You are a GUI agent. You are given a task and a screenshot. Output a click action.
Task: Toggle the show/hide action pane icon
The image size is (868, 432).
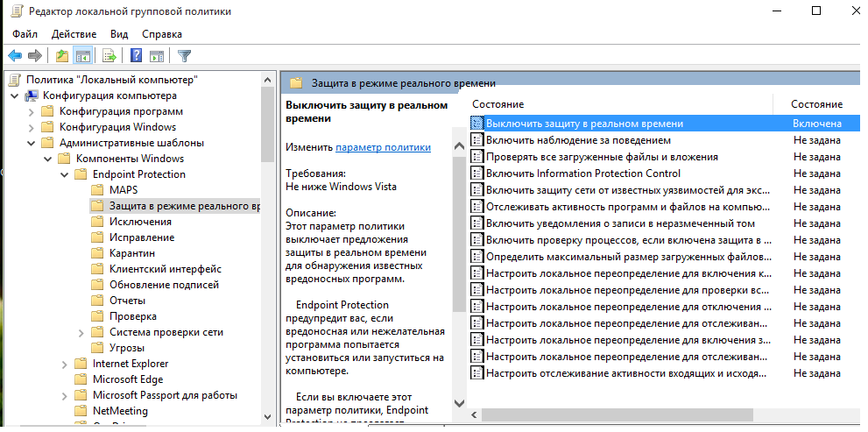click(157, 56)
